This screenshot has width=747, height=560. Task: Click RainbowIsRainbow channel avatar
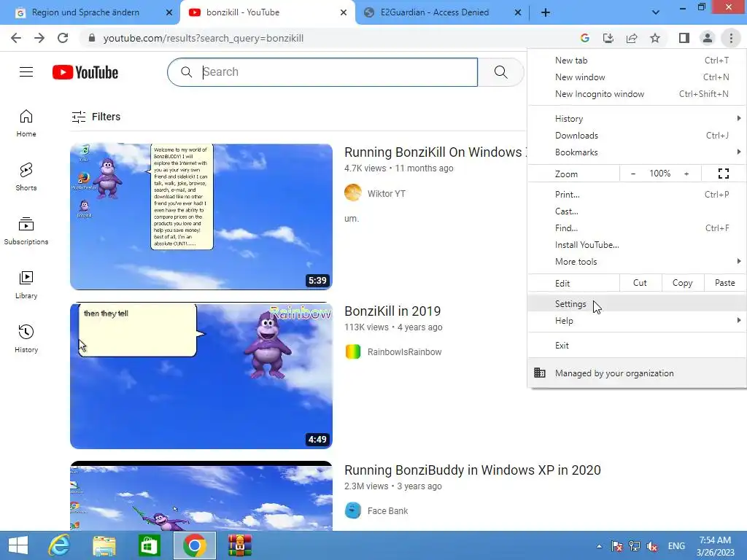[353, 351]
